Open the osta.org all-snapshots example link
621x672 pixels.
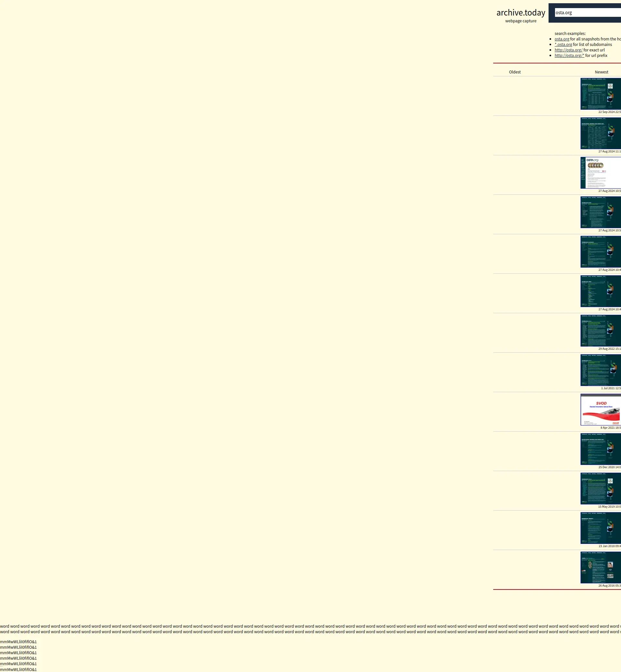(561, 39)
